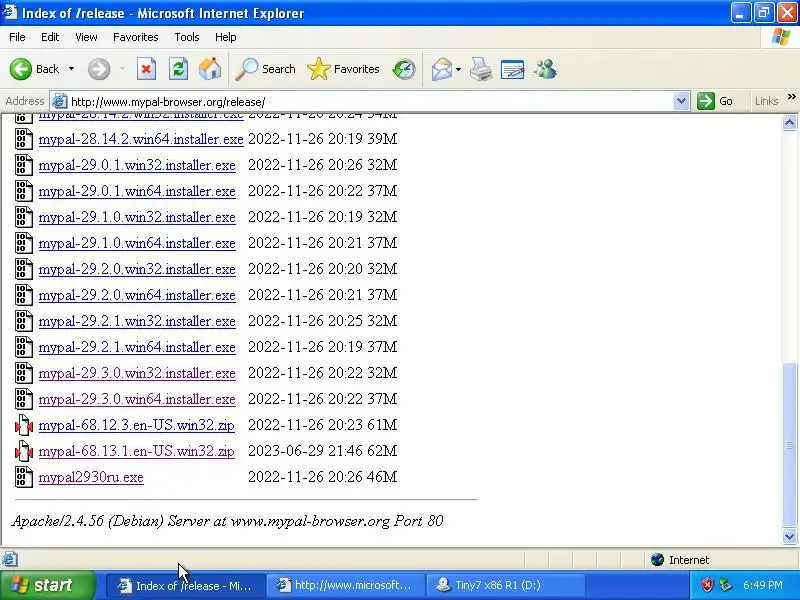This screenshot has width=800, height=600.
Task: Switch to Tiny7 x86 R1 (D:) taskbar window
Action: tap(505, 585)
